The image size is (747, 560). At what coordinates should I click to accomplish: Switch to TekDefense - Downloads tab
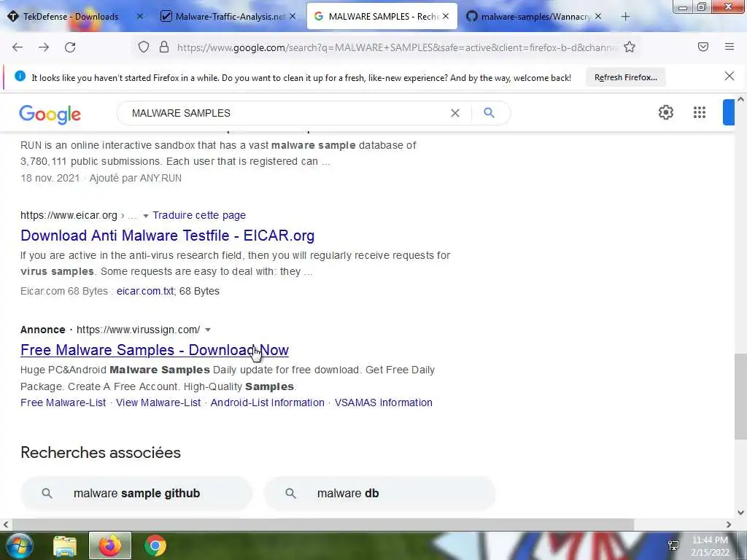(x=71, y=16)
